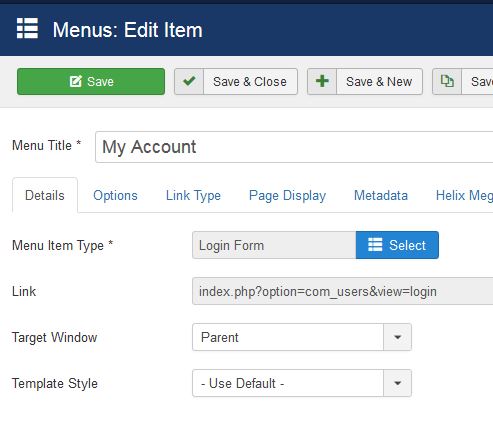Screen dimensions: 493x434
Task: Click the green Save button
Action: (91, 82)
